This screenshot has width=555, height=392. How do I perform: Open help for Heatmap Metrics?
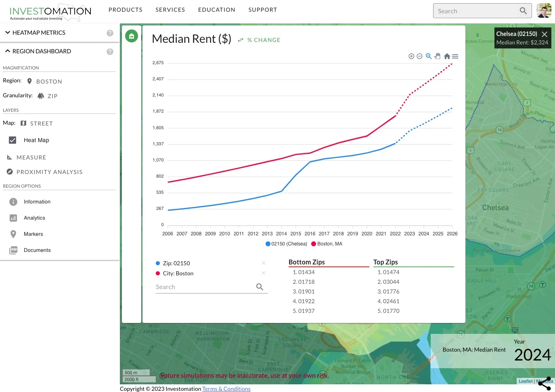[110, 33]
